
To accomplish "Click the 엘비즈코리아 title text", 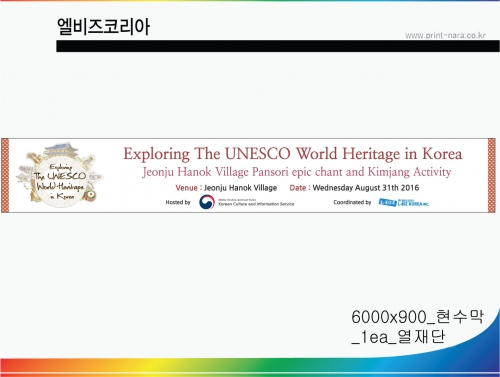I will (103, 27).
